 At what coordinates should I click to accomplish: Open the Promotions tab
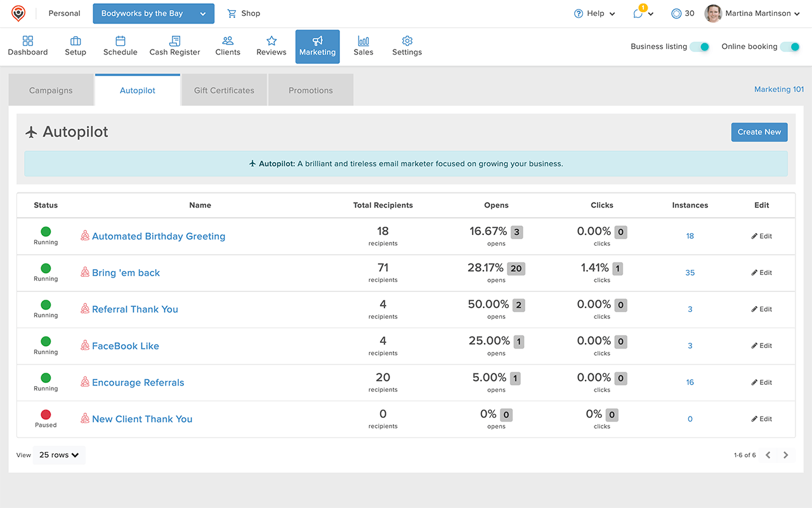[x=310, y=90]
